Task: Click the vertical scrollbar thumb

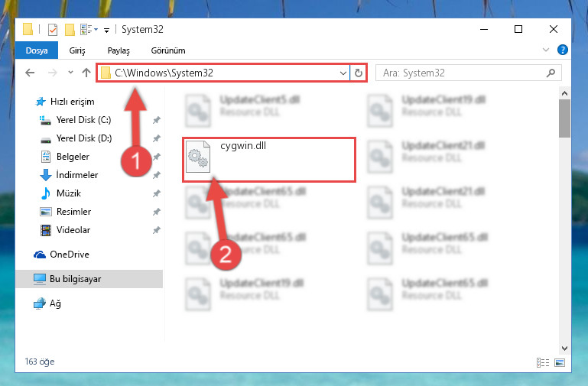Action: pos(564,118)
